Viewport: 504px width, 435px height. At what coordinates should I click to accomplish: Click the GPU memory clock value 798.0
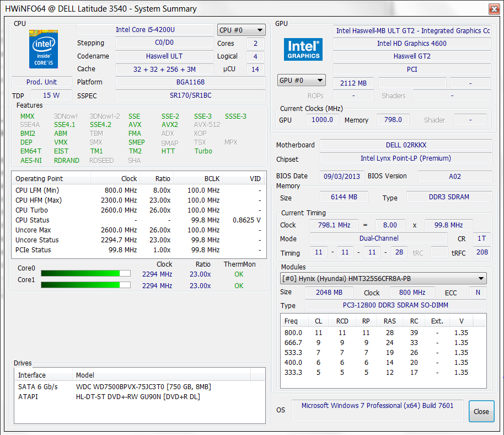tap(393, 120)
